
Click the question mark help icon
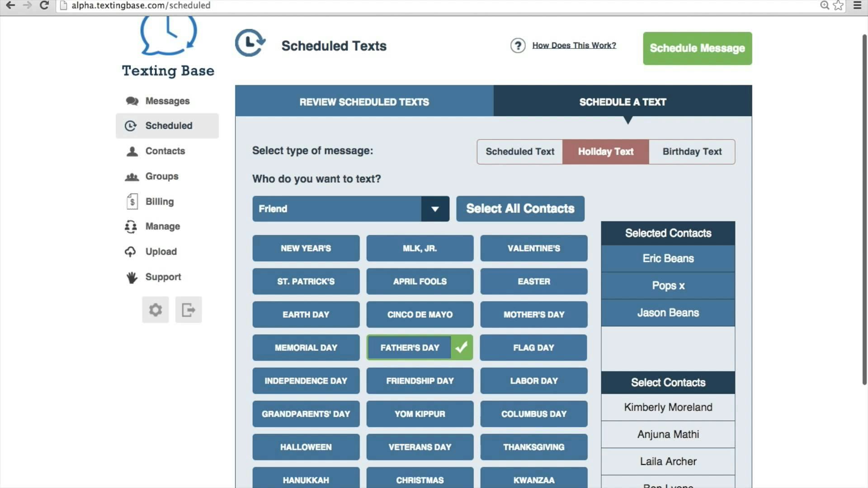coord(518,45)
